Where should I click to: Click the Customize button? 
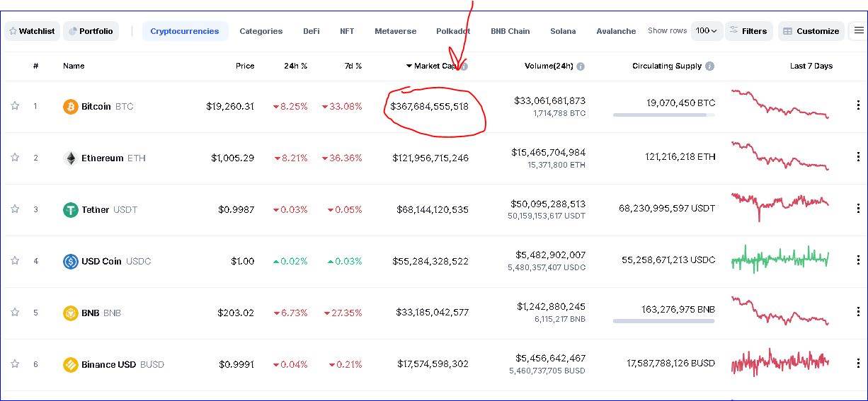coord(811,31)
